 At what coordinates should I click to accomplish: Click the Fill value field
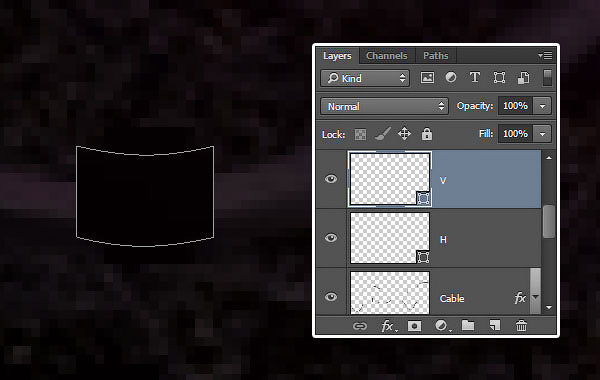point(515,134)
